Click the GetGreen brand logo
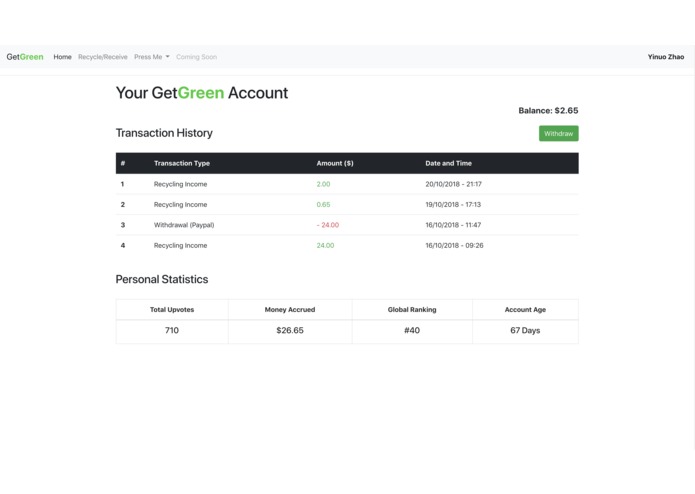 pyautogui.click(x=25, y=57)
